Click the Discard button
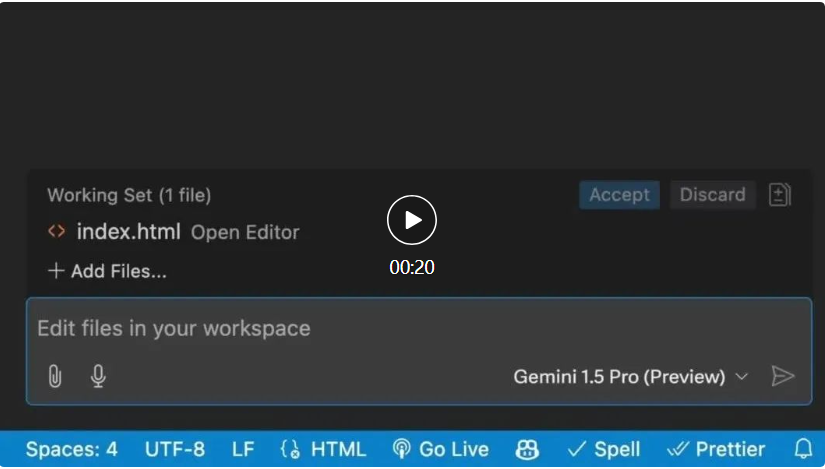The height and width of the screenshot is (469, 825). click(712, 195)
